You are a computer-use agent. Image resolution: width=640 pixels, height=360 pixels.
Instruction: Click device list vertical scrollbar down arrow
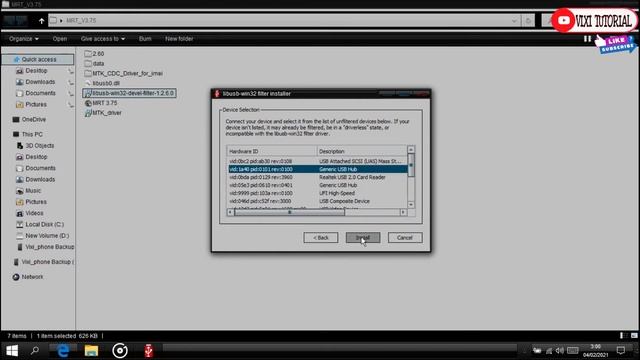coord(411,204)
